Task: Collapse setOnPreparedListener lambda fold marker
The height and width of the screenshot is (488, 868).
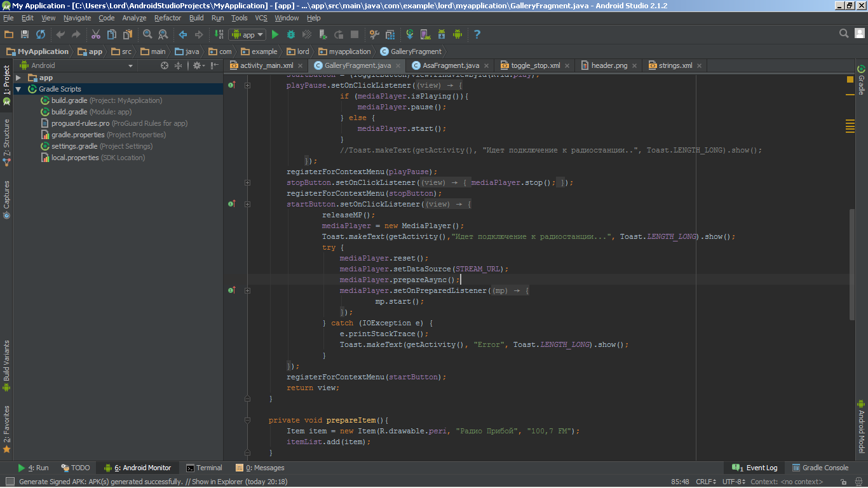Action: 248,290
